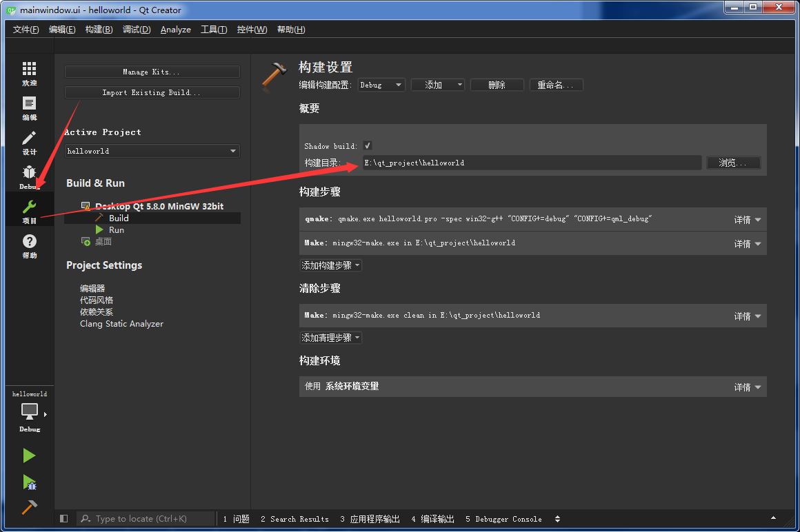
Task: Click the Manage Kits... button
Action: coord(152,72)
